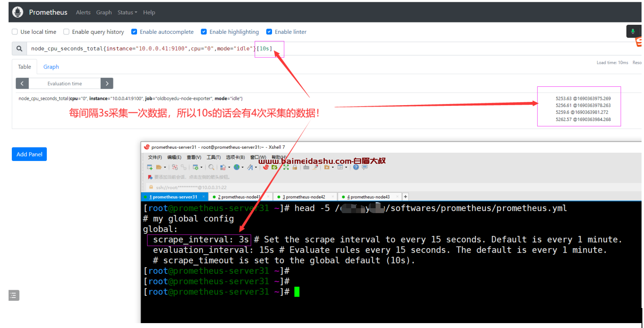Open new session icon in Xshell toolbar

pyautogui.click(x=150, y=167)
